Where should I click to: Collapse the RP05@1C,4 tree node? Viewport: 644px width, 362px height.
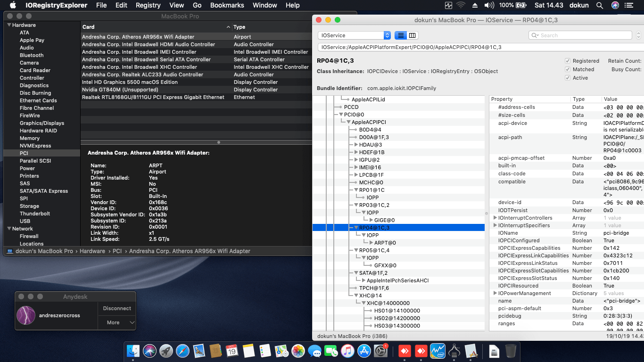point(356,250)
